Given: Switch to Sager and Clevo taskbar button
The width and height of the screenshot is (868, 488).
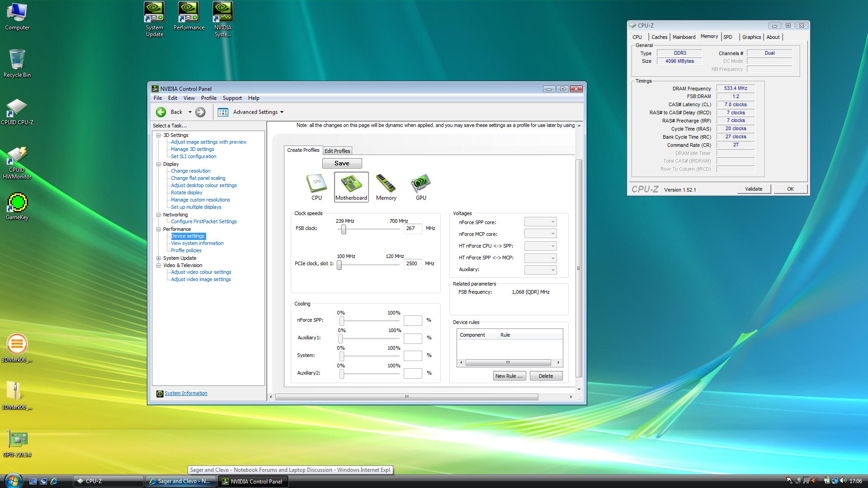Looking at the screenshot, I should 181,481.
